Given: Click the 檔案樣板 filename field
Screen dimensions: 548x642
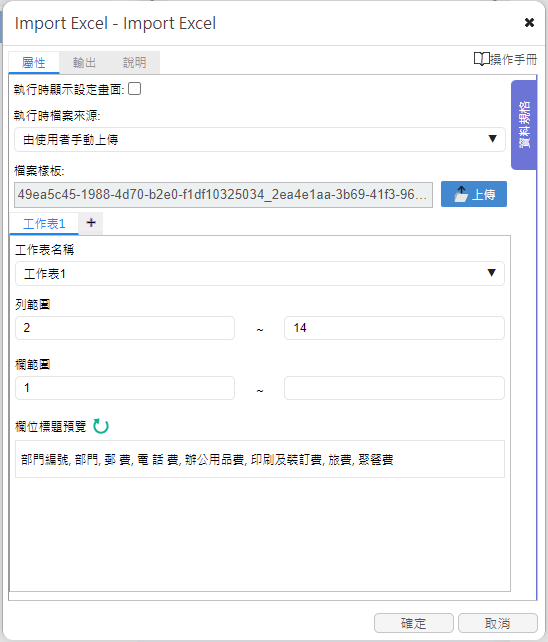Looking at the screenshot, I should [224, 195].
